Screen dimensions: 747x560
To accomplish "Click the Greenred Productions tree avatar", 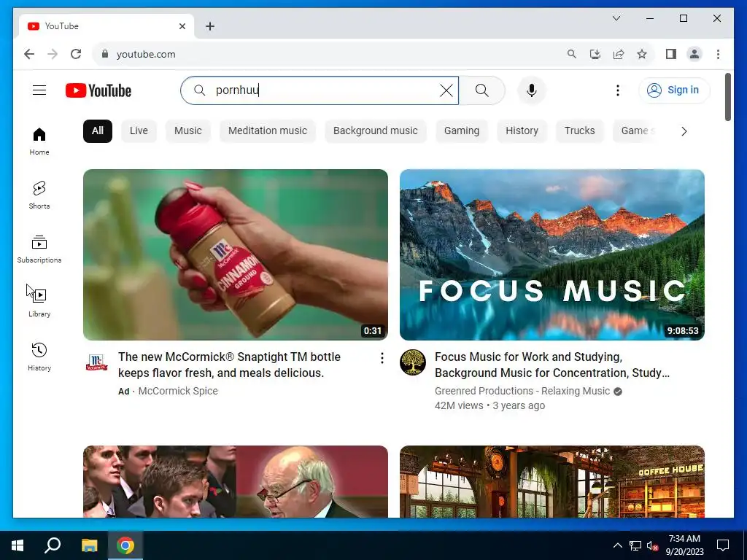I will coord(413,362).
